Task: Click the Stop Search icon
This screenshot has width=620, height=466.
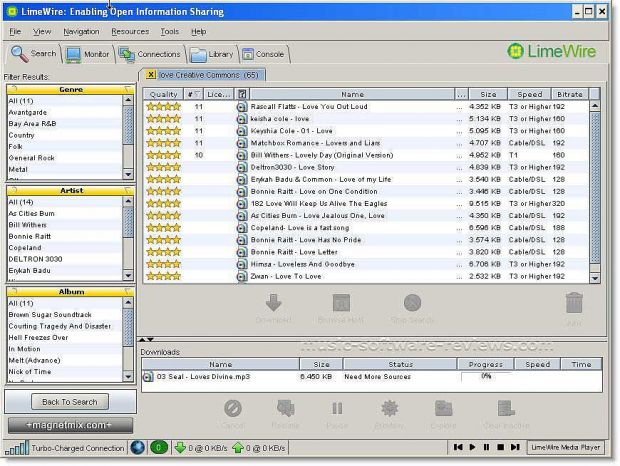Action: tap(412, 303)
